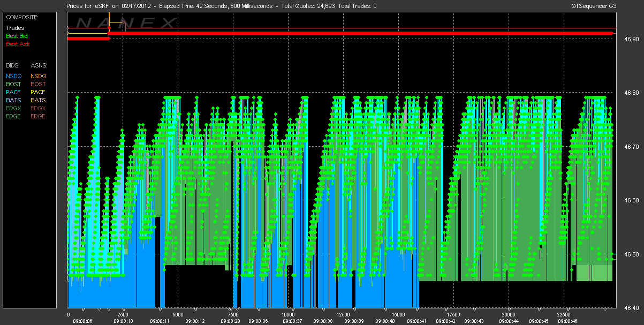This screenshot has width=644, height=325.
Task: Click the 46.70 price axis label
Action: tap(631, 147)
